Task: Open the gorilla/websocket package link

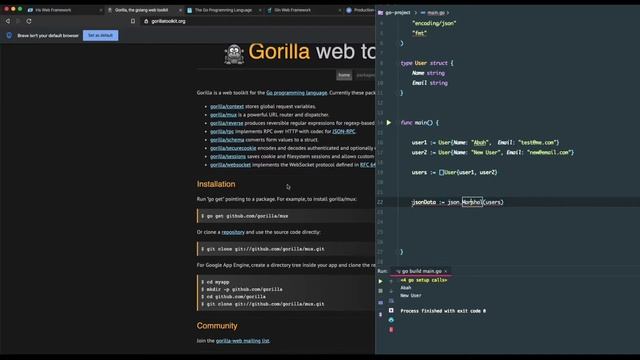Action: click(231, 165)
